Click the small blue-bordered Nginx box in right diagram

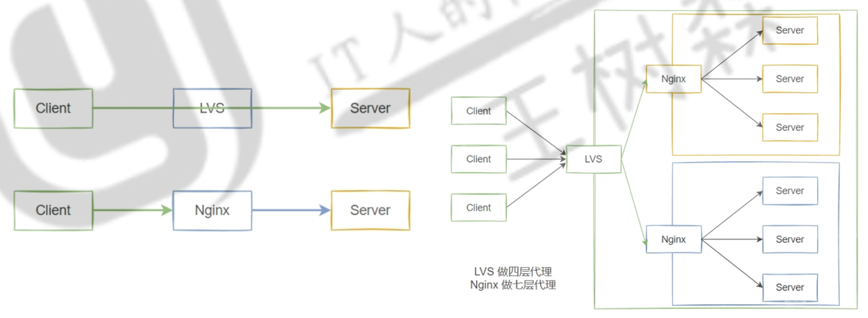(673, 239)
